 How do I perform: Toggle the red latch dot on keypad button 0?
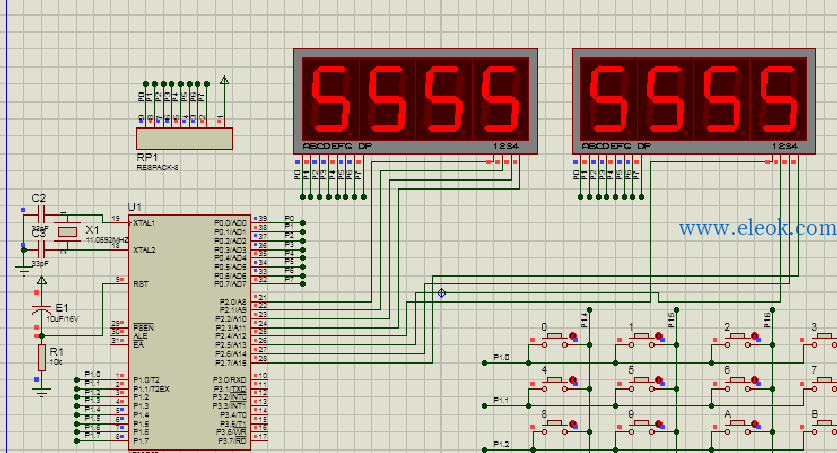pos(572,336)
